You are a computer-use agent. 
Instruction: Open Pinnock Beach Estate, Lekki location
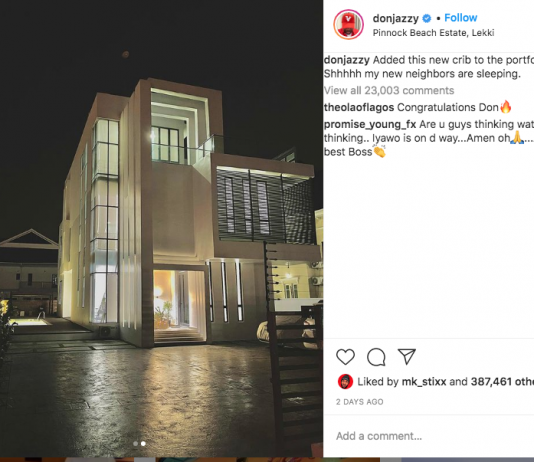pyautogui.click(x=433, y=33)
